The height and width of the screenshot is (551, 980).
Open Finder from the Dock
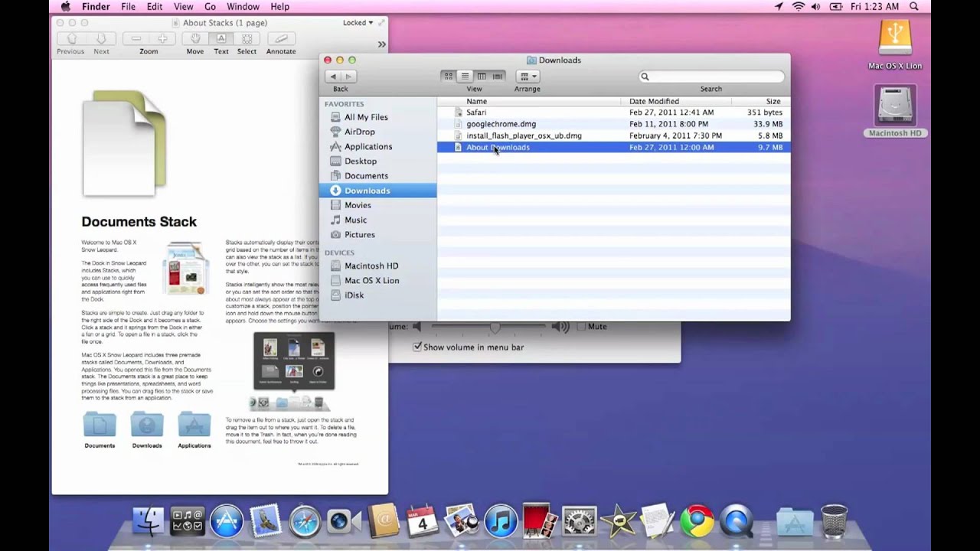149,521
